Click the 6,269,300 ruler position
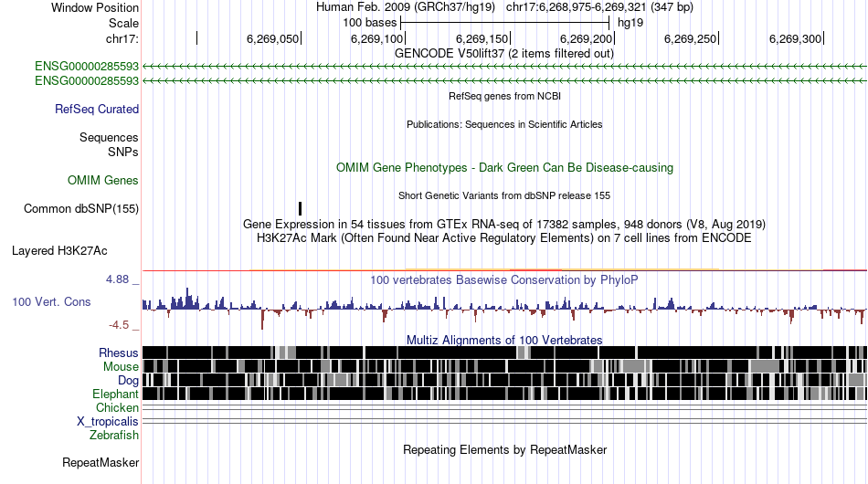868x484 pixels. click(x=795, y=38)
